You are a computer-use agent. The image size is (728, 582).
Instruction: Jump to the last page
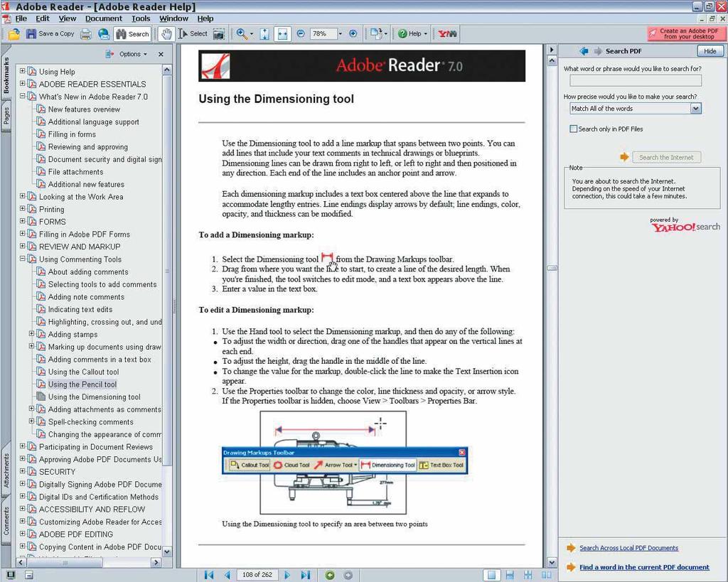click(x=306, y=575)
